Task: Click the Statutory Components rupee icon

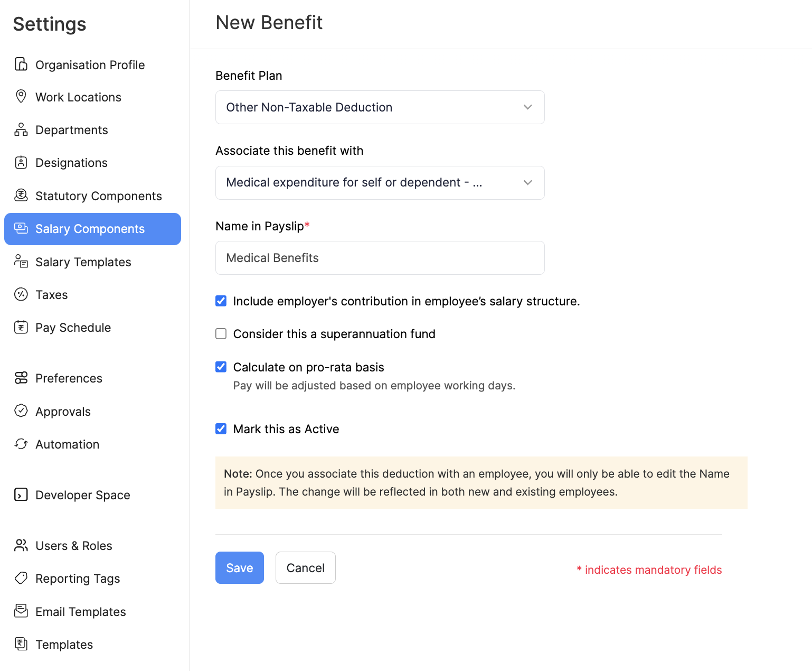Action: click(x=21, y=195)
